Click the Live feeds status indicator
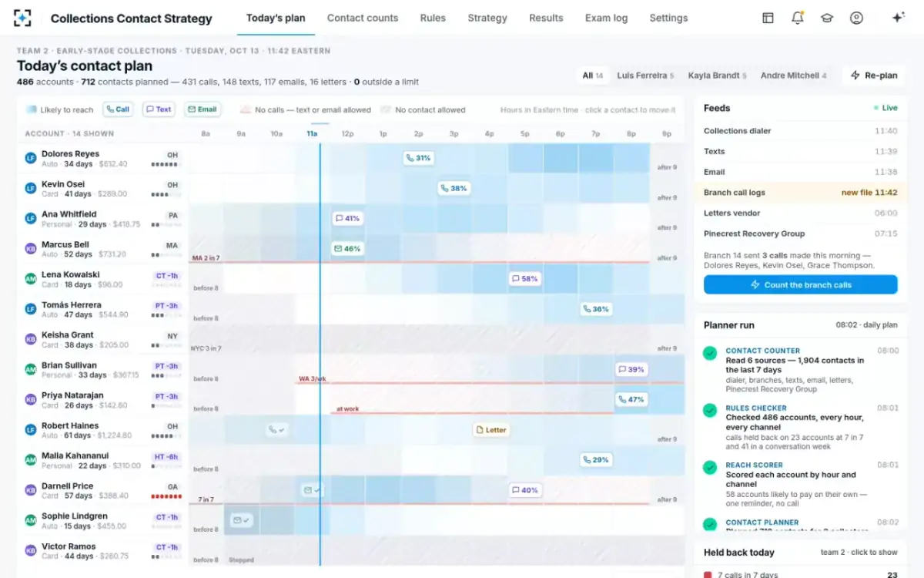Viewport: 924px width, 578px height. pyautogui.click(x=885, y=109)
